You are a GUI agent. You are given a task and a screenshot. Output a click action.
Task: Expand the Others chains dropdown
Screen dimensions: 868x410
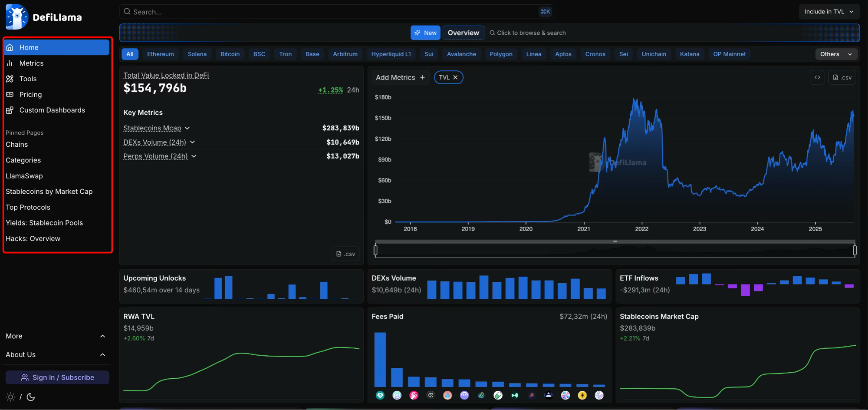pyautogui.click(x=835, y=54)
